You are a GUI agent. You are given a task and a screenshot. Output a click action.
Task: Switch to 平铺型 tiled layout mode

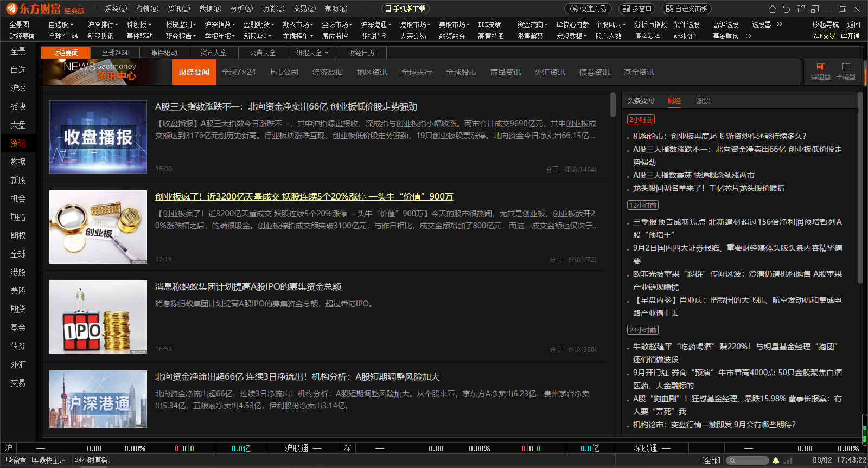(x=845, y=71)
